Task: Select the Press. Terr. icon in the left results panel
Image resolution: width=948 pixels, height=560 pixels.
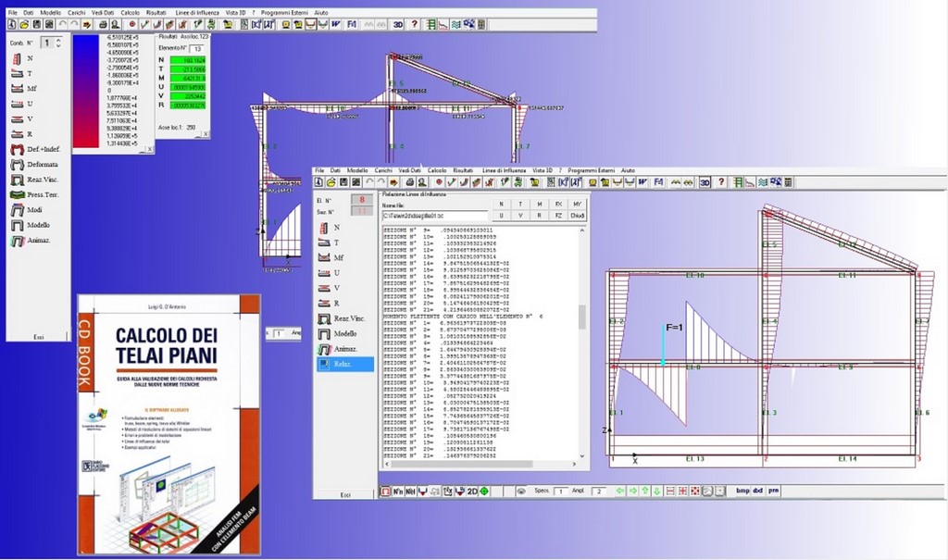Action: [17, 194]
